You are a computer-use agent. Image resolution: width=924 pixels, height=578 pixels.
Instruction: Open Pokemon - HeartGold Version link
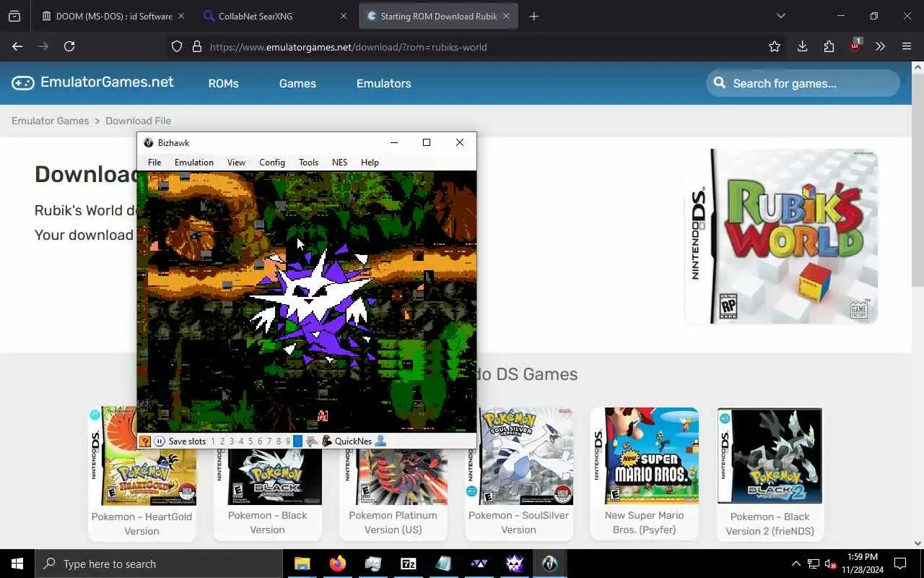point(141,524)
